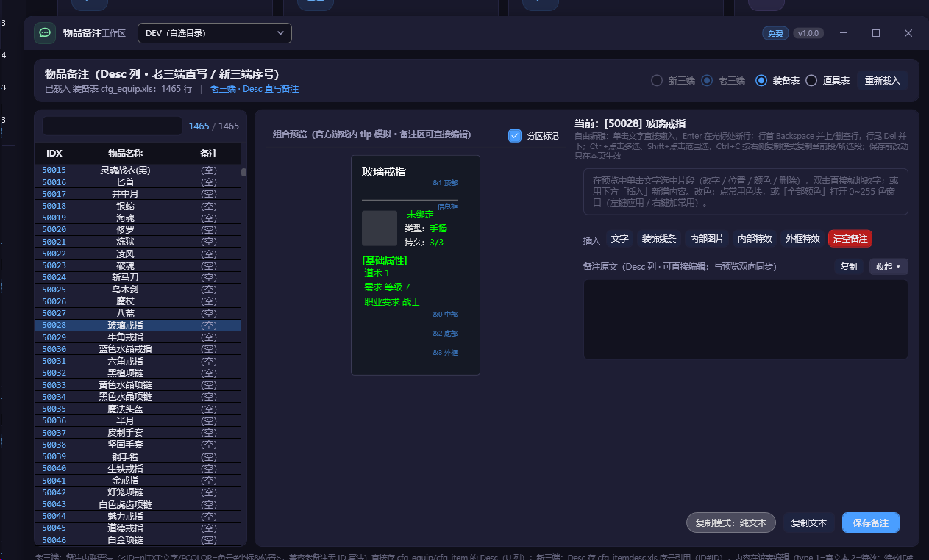Select row 50035 魔法头盔
Screen dimensions: 929x560
138,409
